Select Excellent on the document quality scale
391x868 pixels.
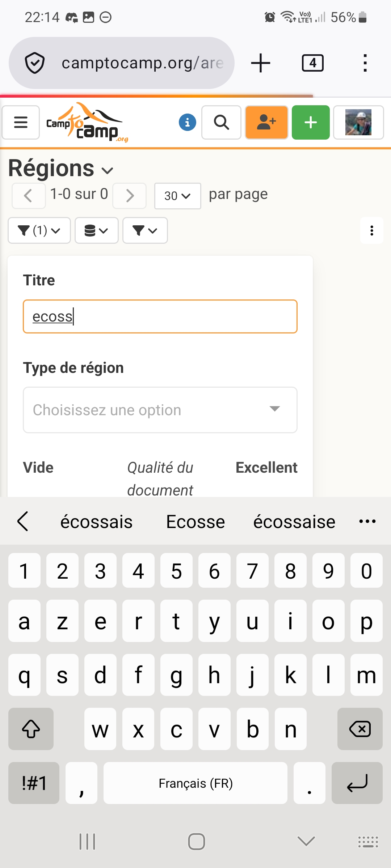(266, 468)
